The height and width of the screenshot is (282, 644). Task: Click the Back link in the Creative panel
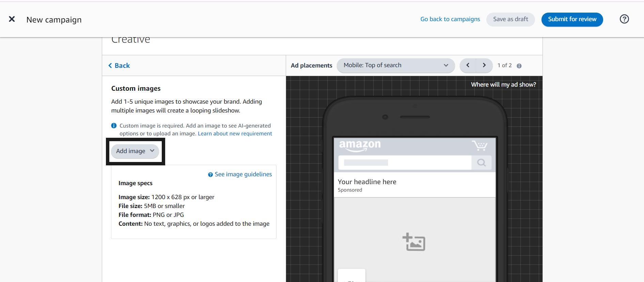[119, 65]
